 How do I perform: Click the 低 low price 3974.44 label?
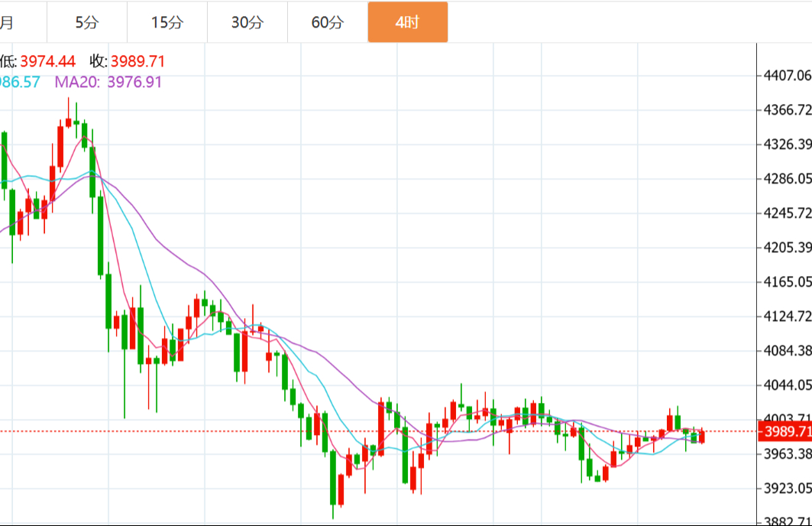pyautogui.click(x=47, y=62)
